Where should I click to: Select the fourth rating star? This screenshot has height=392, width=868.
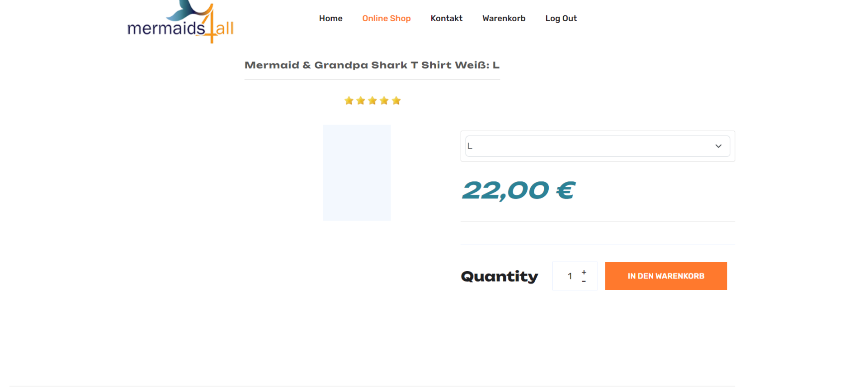pos(384,100)
